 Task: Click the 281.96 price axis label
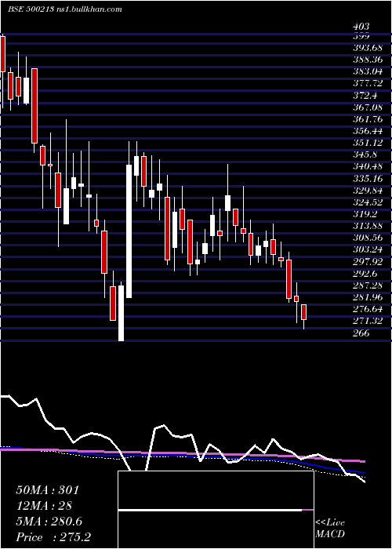tap(368, 297)
